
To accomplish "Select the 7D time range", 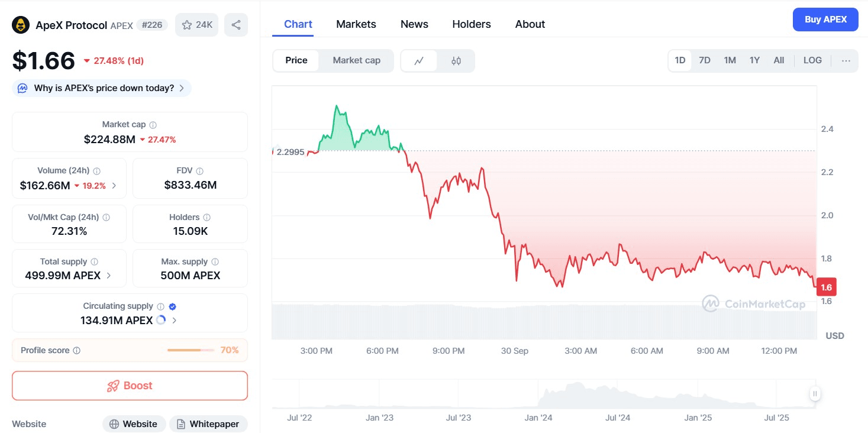I will click(x=704, y=60).
